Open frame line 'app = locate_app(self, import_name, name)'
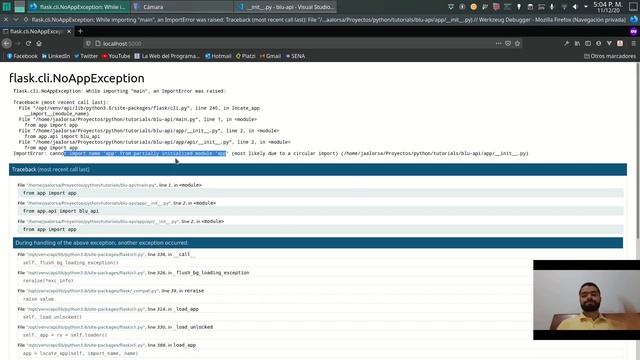640x360 pixels. coord(320,353)
